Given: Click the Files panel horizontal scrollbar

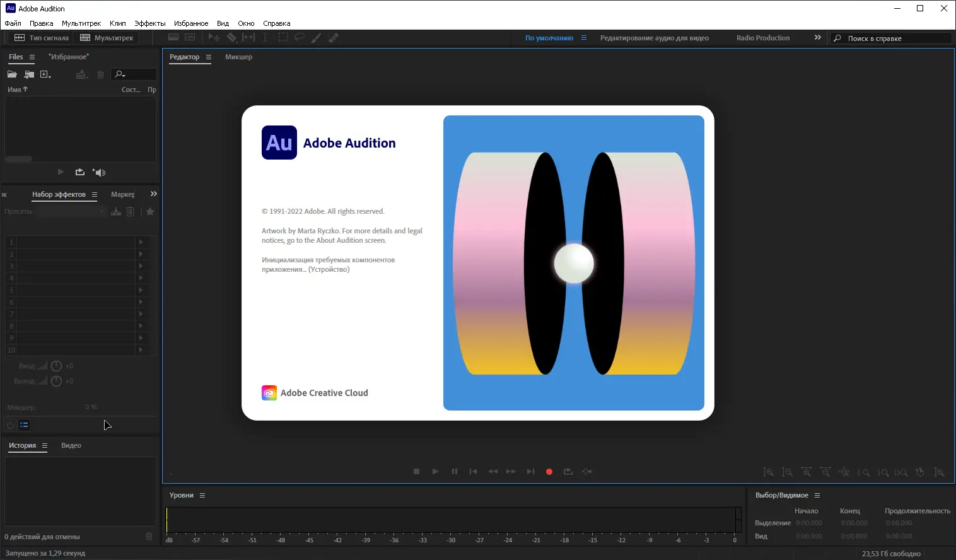Looking at the screenshot, I should (18, 159).
